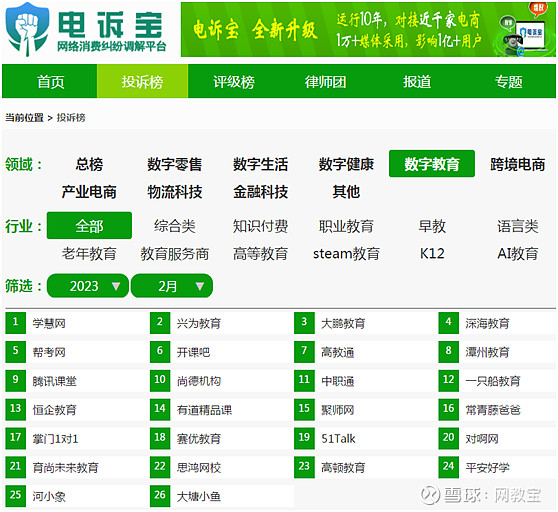Select the 跨境电商 domain filter
558x512 pixels.
point(517,164)
